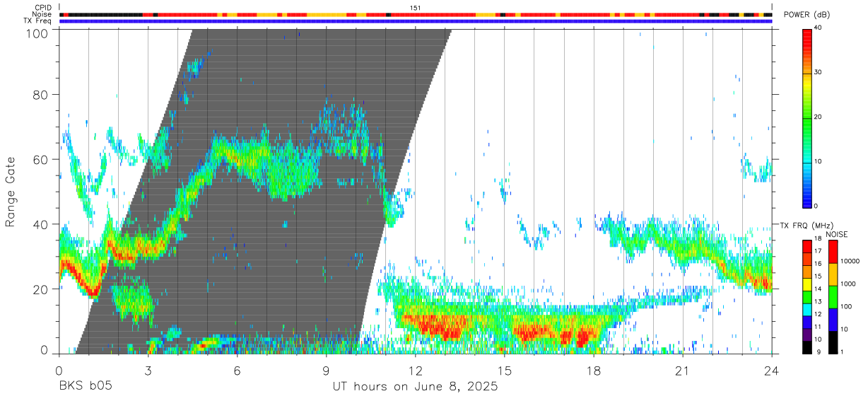Click the CPID value 151
This screenshot has height=401, width=868.
415,7
